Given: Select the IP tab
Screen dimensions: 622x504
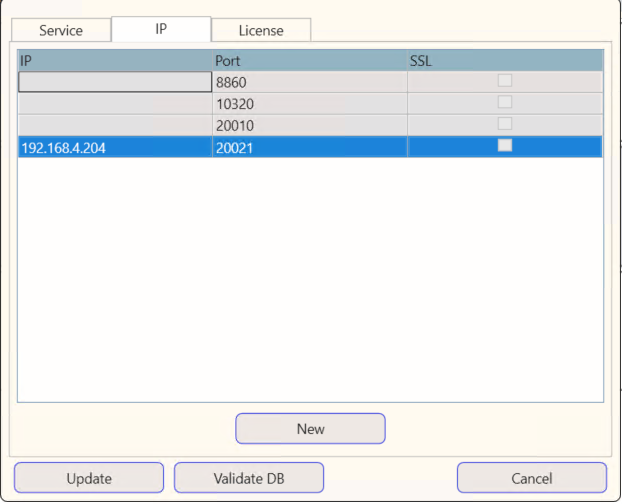Looking at the screenshot, I should pyautogui.click(x=160, y=29).
